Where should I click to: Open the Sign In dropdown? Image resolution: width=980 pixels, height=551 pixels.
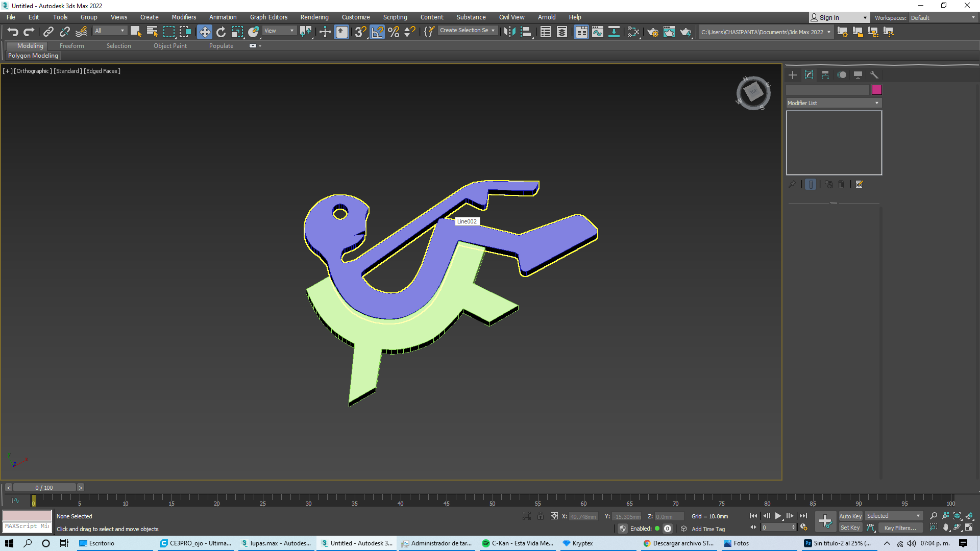click(839, 18)
